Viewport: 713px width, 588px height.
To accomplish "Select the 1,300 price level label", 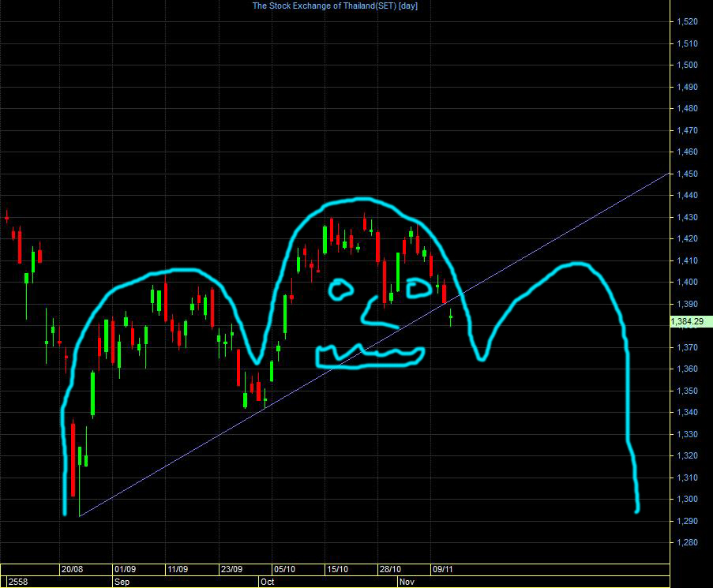I will 687,499.
